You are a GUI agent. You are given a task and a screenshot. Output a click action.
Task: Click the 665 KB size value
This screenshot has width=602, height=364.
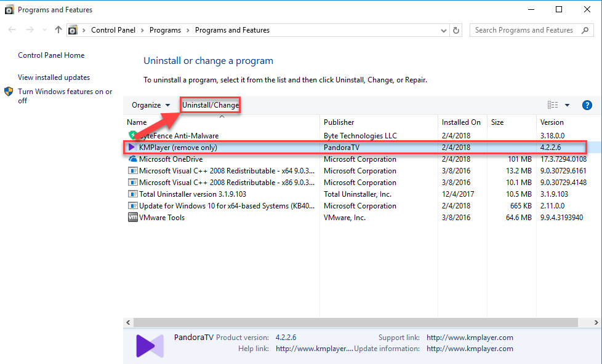pyautogui.click(x=521, y=205)
